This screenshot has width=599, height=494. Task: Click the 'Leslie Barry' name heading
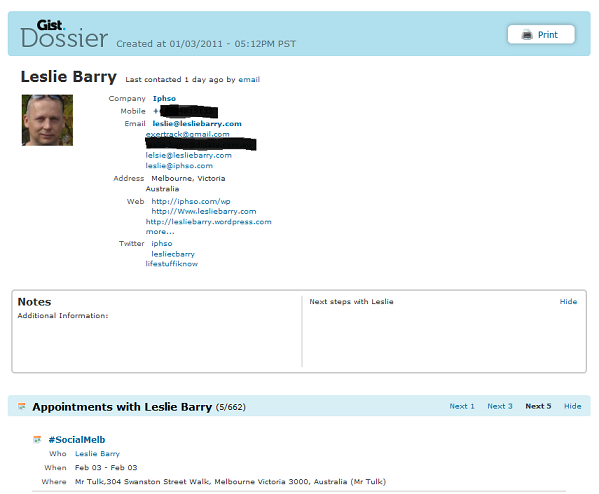69,77
